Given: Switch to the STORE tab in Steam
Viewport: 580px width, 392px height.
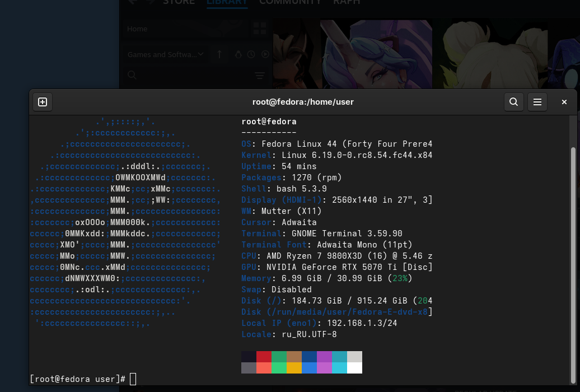Looking at the screenshot, I should click(x=179, y=2).
